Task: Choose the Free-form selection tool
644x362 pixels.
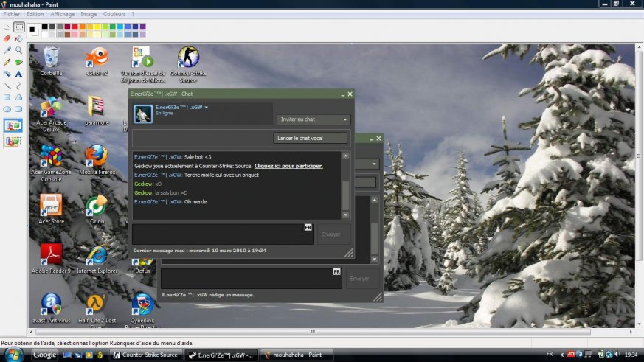Action: point(7,27)
